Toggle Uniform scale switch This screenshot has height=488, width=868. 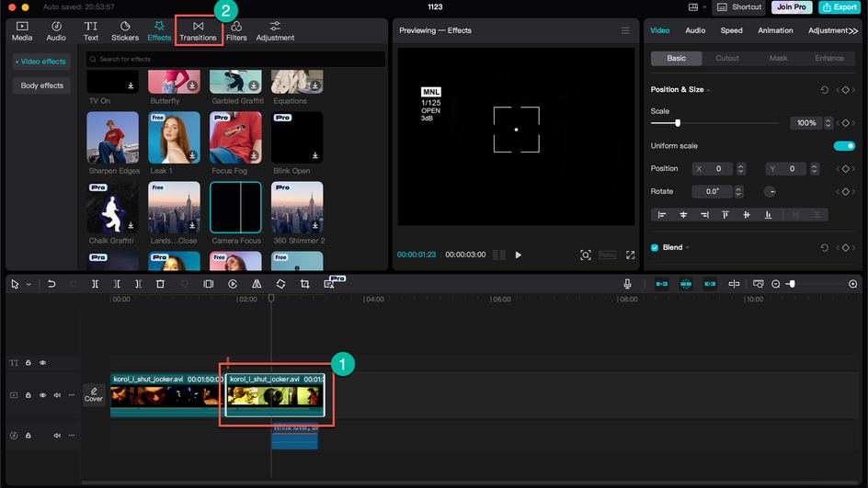pyautogui.click(x=844, y=146)
